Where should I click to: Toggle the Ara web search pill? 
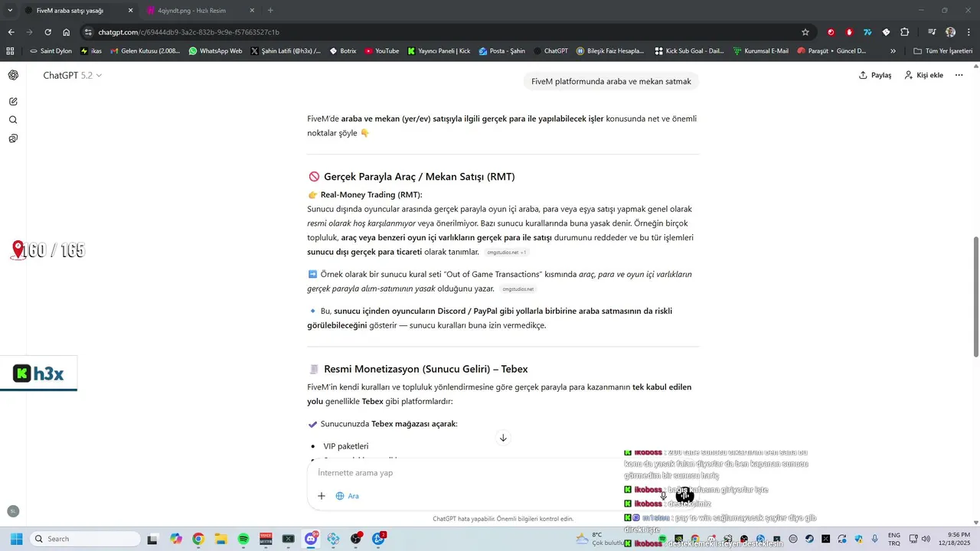coord(347,496)
